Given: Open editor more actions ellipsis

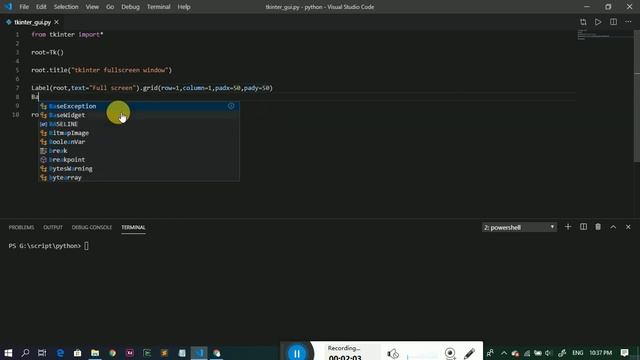Looking at the screenshot, I should pyautogui.click(x=628, y=22).
